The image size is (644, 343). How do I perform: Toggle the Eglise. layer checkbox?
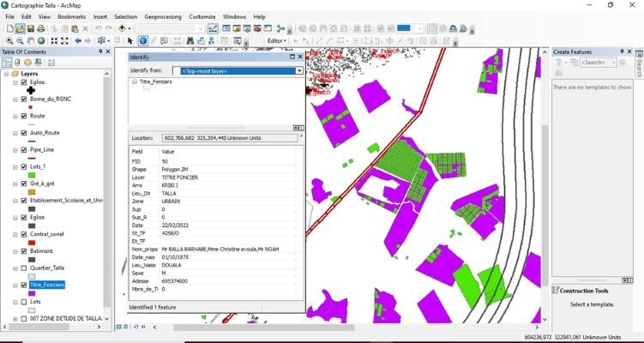23,82
